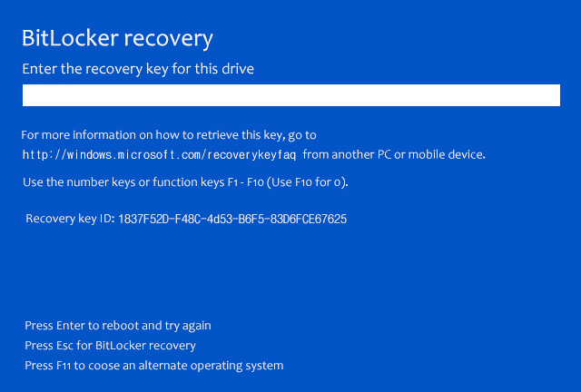Click the 'F1 - F10' key range text
Image resolution: width=581 pixels, height=392 pixels.
point(242,182)
